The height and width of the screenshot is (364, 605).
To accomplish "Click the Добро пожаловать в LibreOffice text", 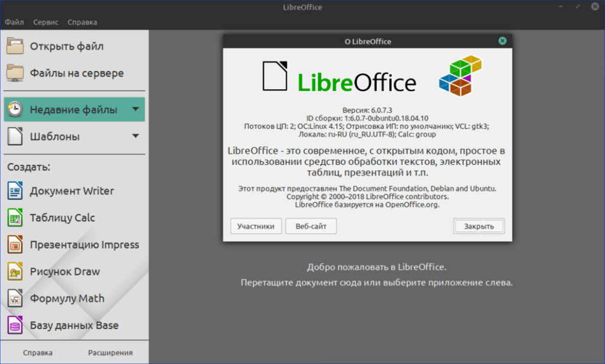I will coord(376,267).
